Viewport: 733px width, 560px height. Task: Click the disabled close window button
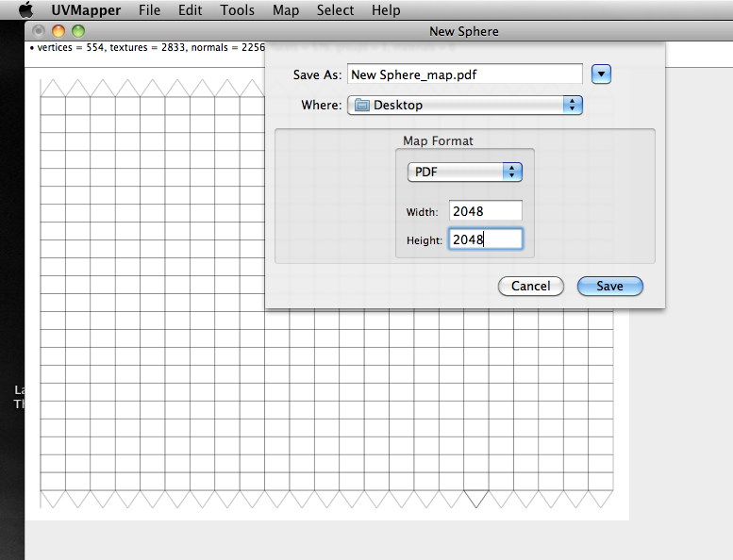click(39, 31)
